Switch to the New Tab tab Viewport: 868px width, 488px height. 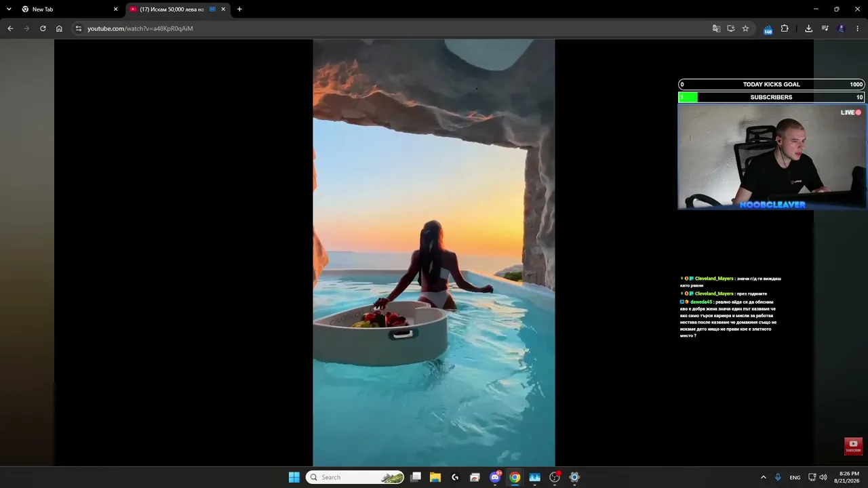click(70, 9)
